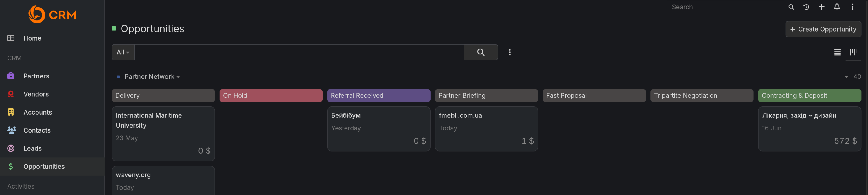Open the last viewed history icon

(806, 7)
